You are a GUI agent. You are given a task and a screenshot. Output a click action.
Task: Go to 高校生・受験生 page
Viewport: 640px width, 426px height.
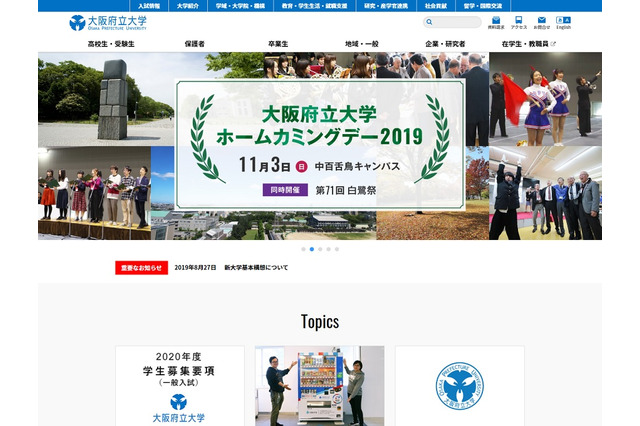(x=111, y=44)
